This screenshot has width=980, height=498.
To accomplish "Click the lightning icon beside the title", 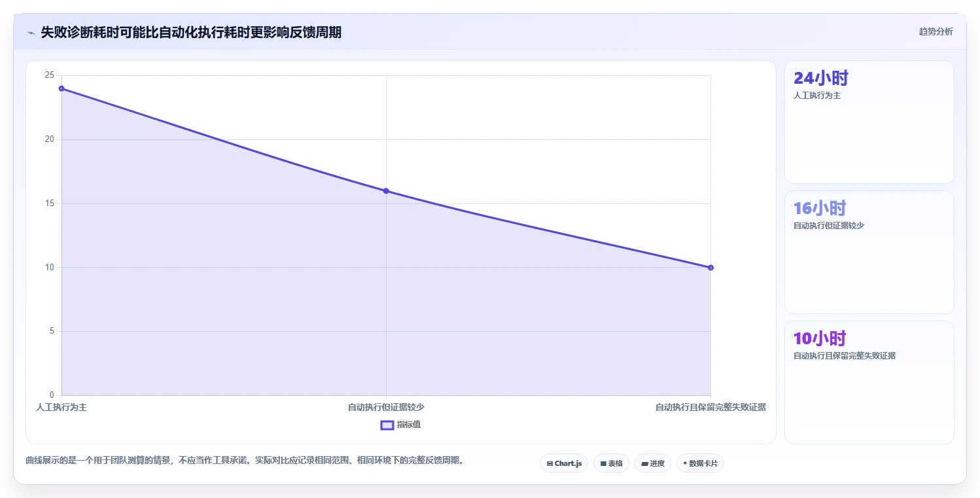I will tap(31, 33).
